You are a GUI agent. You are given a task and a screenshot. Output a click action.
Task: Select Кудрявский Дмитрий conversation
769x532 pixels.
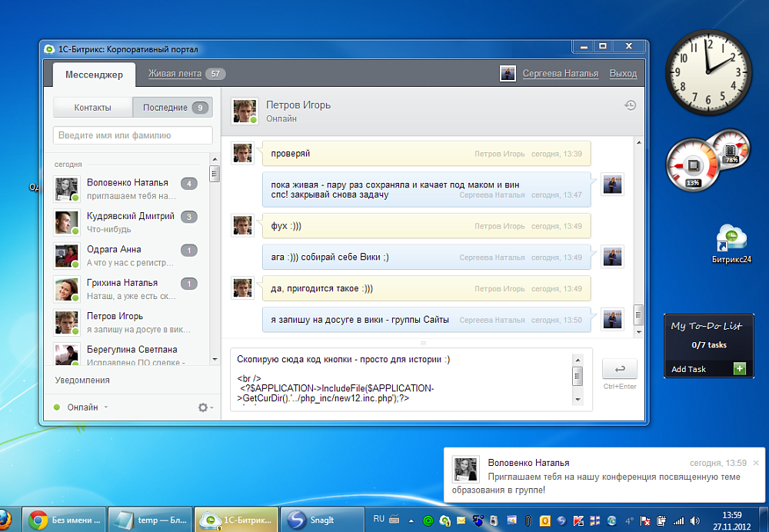[x=125, y=222]
